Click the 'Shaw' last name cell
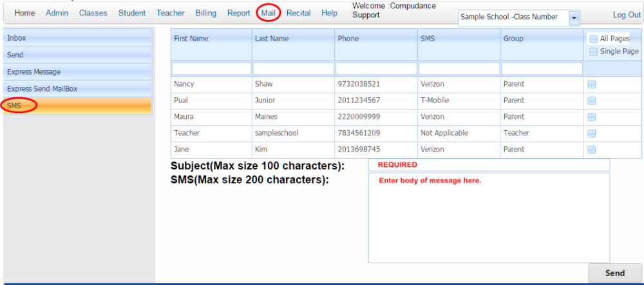The height and width of the screenshot is (285, 644). pyautogui.click(x=293, y=84)
